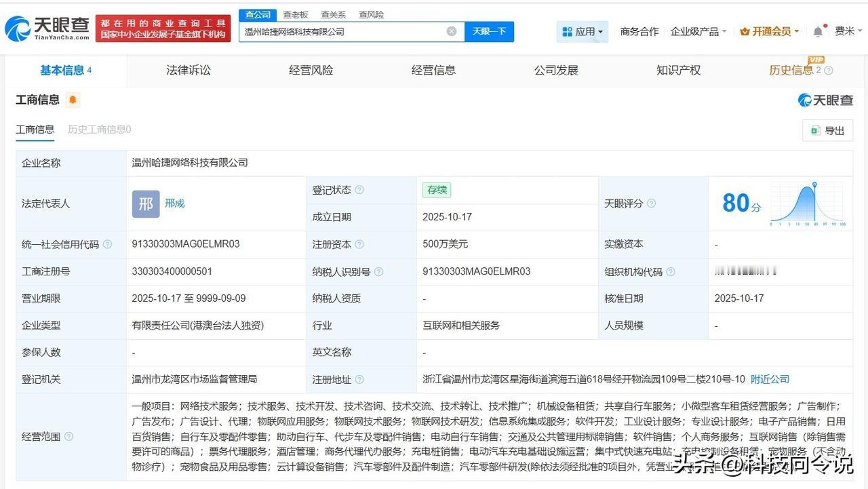The width and height of the screenshot is (868, 489).
Task: Click the question mark next to 天眼评分
Action: pyautogui.click(x=650, y=203)
